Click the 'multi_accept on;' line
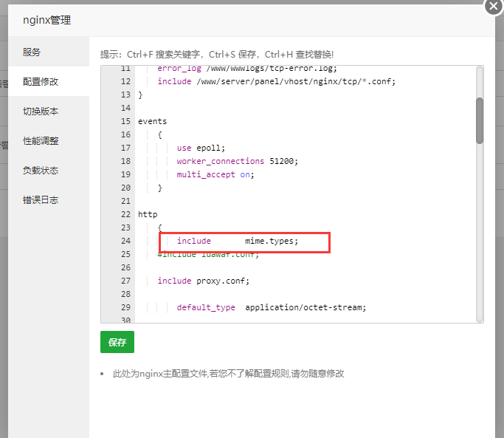Viewport: 504px width, 438px height. point(215,174)
